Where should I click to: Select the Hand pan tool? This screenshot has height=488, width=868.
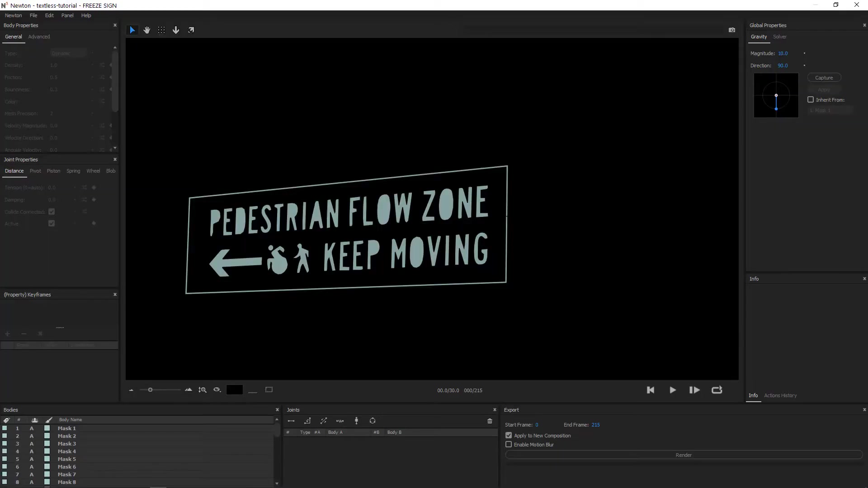pyautogui.click(x=147, y=30)
